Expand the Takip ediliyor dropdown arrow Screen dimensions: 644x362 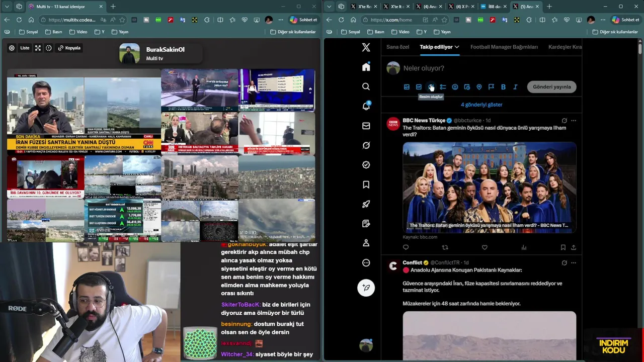[x=457, y=47]
